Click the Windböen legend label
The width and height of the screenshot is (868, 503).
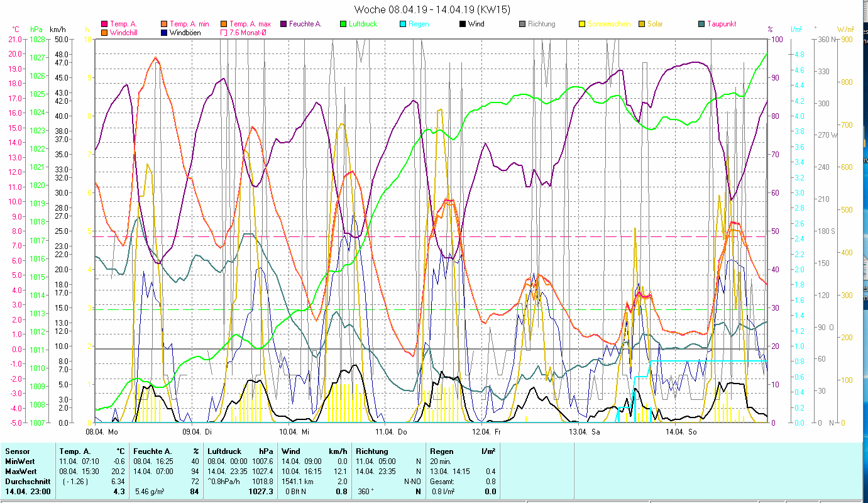point(185,33)
